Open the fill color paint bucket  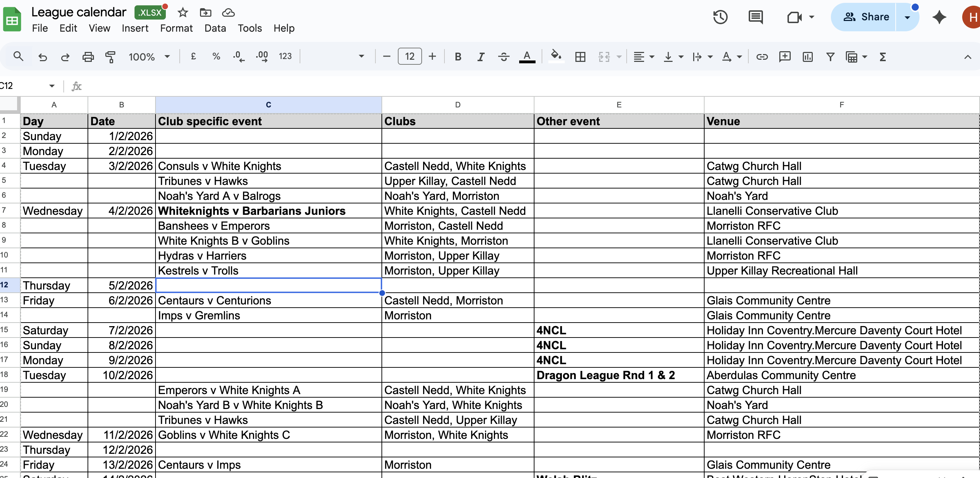(556, 56)
